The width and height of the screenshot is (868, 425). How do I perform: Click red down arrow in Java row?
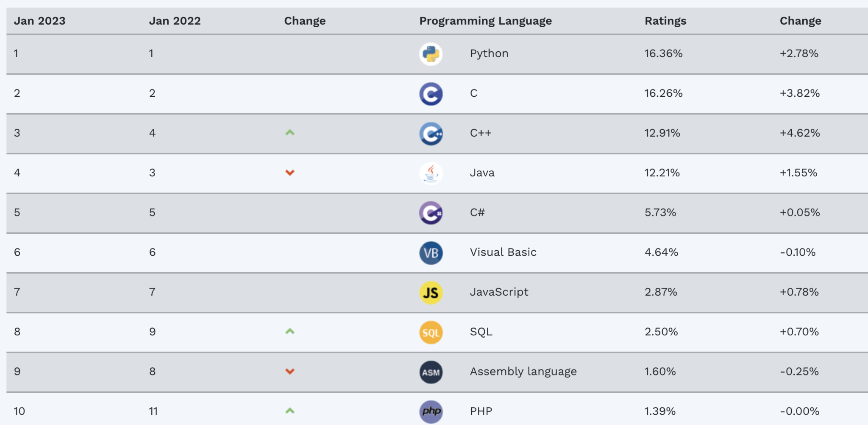[290, 173]
